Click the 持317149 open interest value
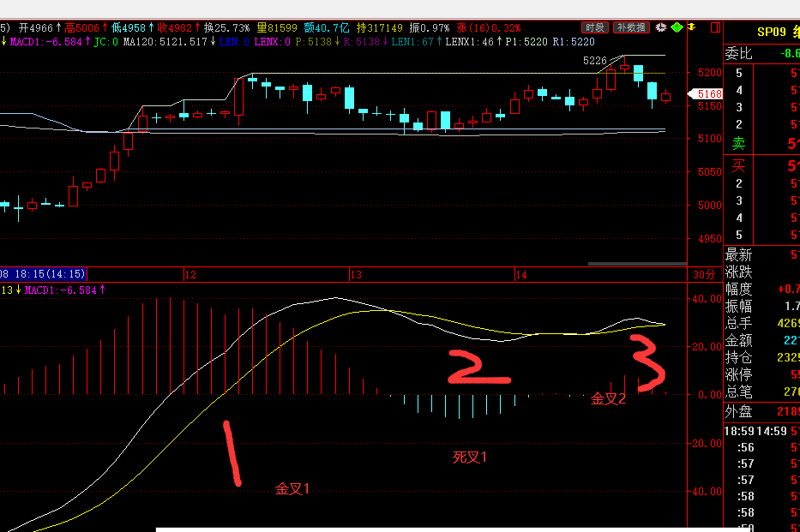 tap(380, 27)
